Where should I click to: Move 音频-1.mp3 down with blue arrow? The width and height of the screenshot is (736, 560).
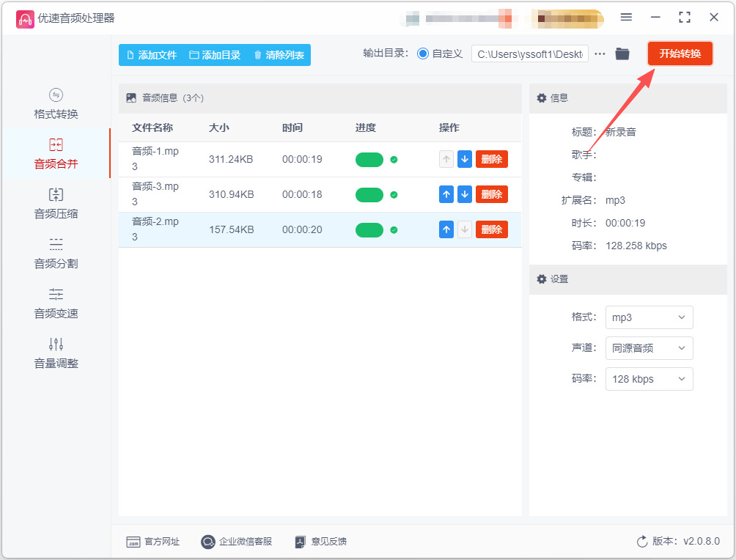pyautogui.click(x=464, y=159)
